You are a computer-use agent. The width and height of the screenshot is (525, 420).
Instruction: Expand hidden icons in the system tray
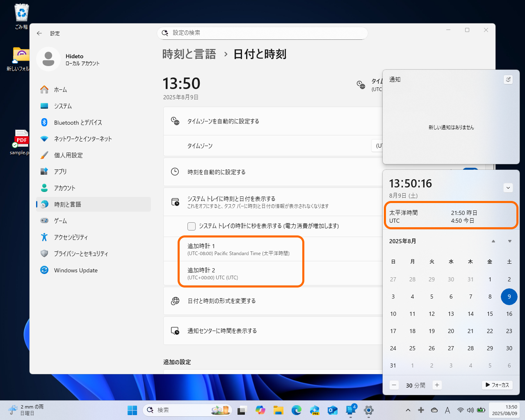click(408, 410)
